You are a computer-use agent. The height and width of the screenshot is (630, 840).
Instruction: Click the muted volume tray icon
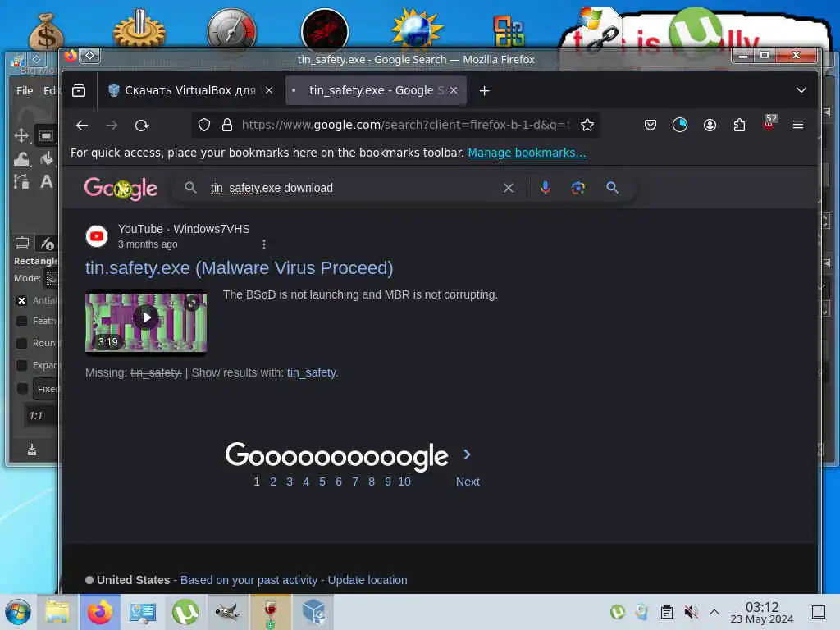click(x=691, y=612)
